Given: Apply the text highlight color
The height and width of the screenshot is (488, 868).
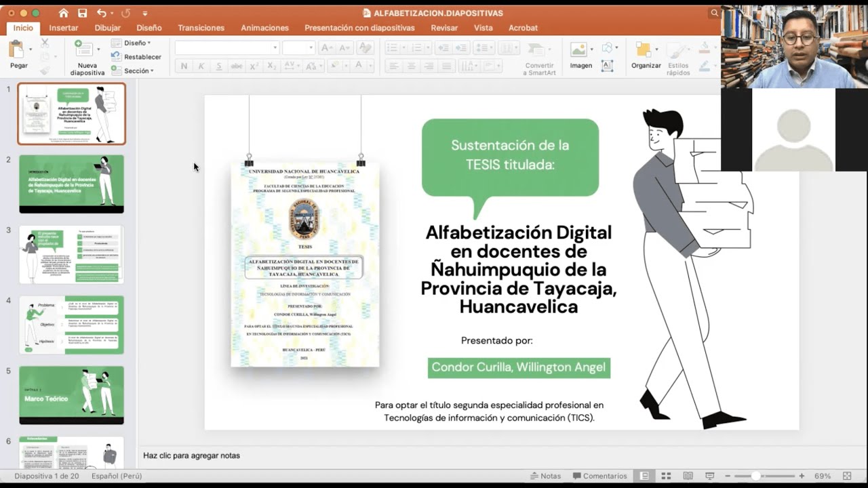Looking at the screenshot, I should [336, 66].
